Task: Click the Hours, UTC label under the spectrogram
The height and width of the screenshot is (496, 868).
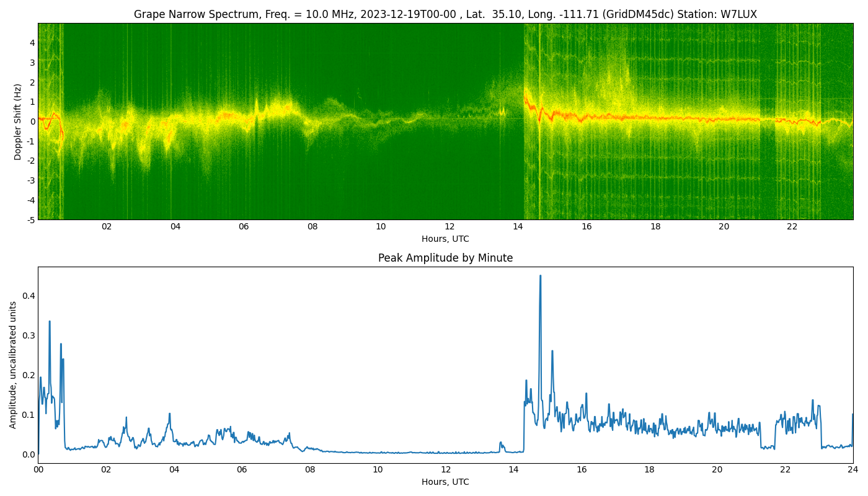Action: click(445, 239)
